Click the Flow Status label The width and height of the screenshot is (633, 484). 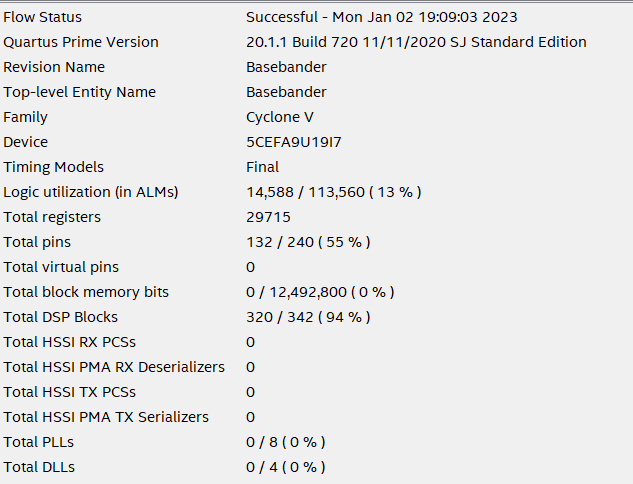(x=43, y=17)
